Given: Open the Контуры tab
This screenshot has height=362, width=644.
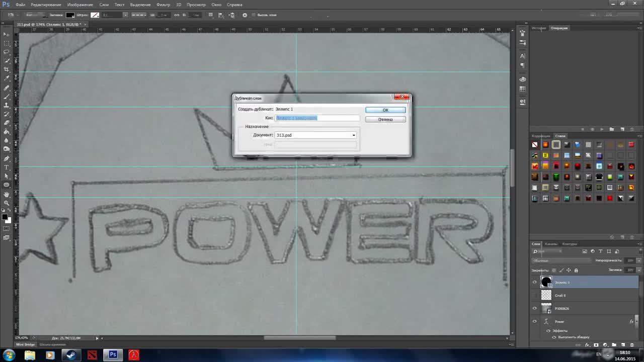Looking at the screenshot, I should click(x=570, y=244).
